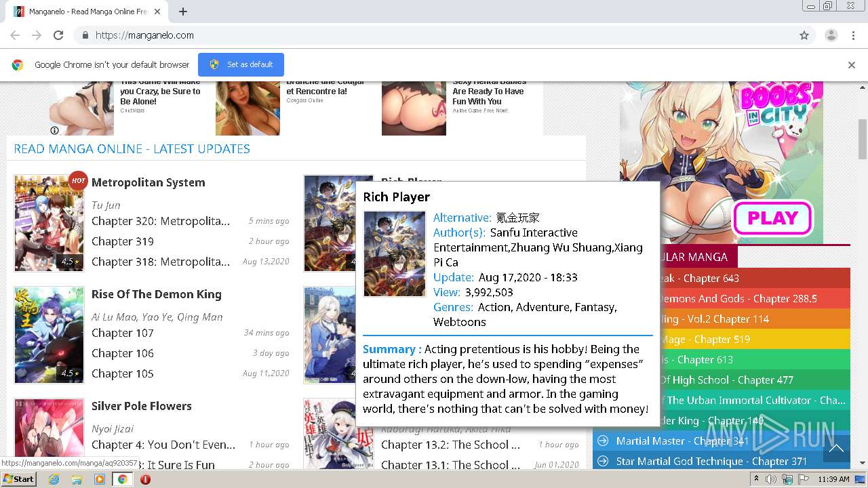Viewport: 868px width, 488px height.
Task: Open Chapter 4: You Don't Even link
Action: [x=163, y=445]
